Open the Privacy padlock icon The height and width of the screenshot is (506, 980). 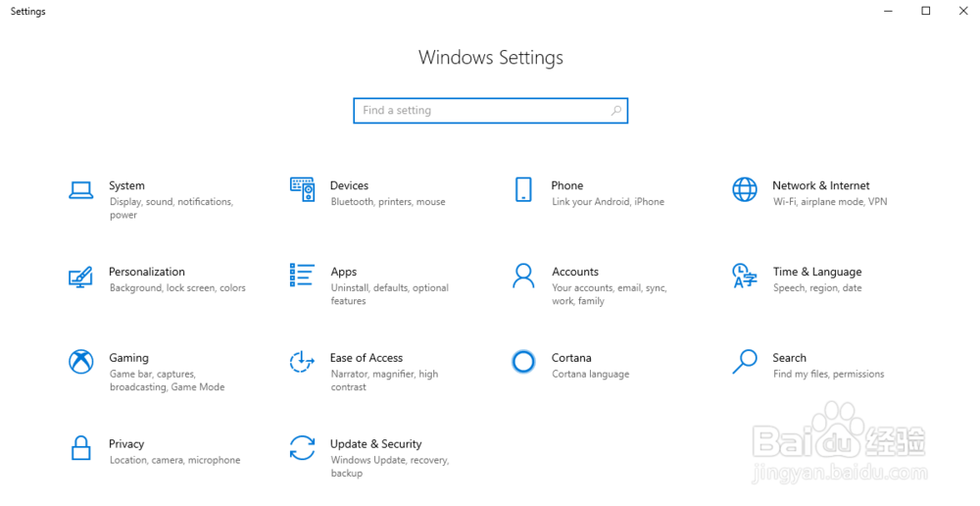pyautogui.click(x=81, y=448)
